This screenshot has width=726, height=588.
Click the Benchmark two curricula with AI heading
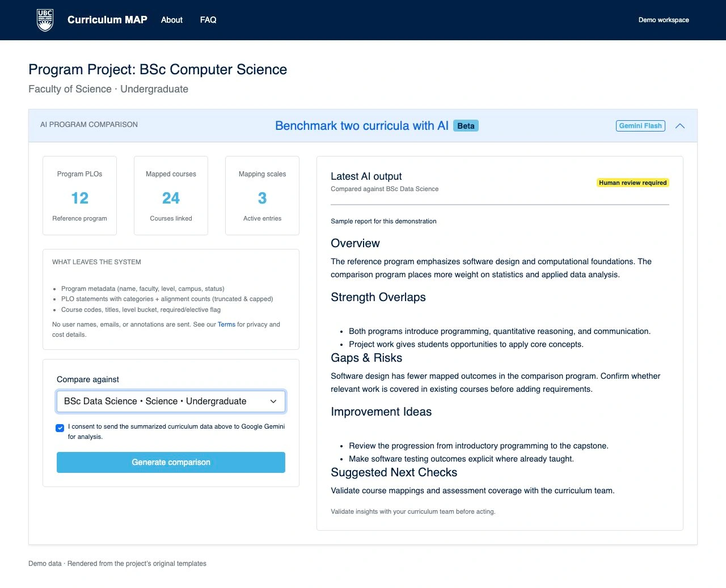362,126
